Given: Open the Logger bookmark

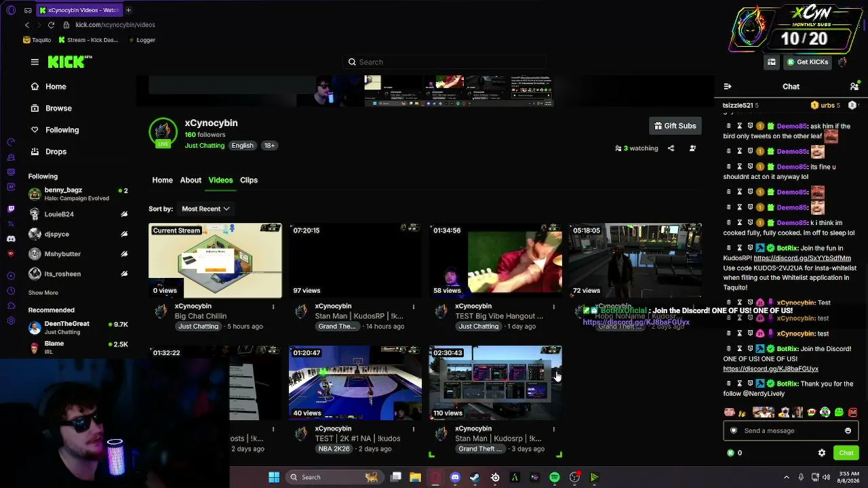Looking at the screenshot, I should [141, 40].
